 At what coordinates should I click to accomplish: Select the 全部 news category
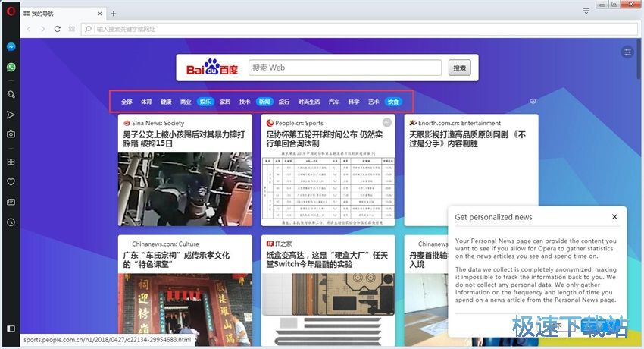point(127,102)
